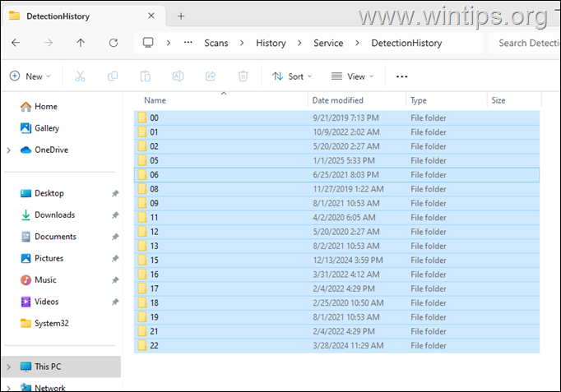Sort by the Name column header

(155, 100)
